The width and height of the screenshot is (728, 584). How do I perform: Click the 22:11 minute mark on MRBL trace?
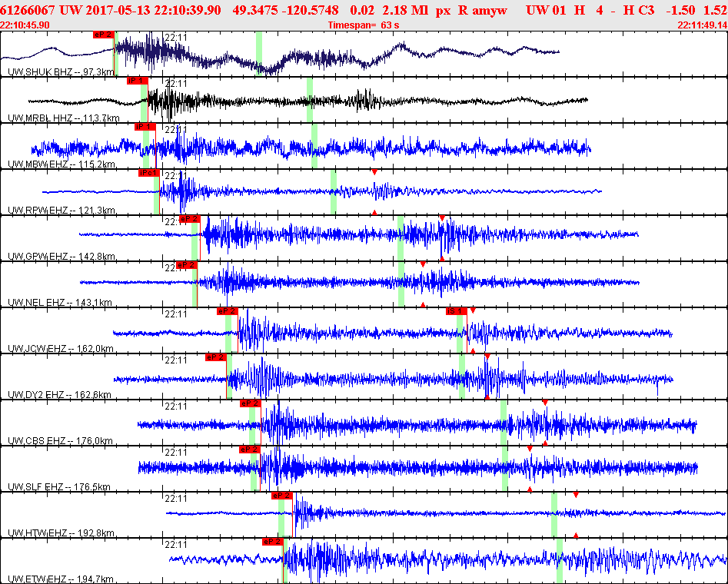176,83
